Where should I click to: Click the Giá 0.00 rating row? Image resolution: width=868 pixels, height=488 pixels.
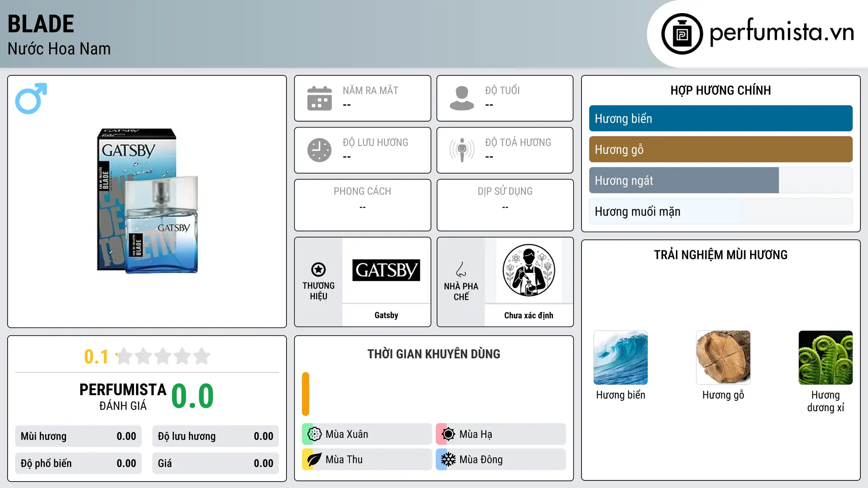tap(215, 463)
